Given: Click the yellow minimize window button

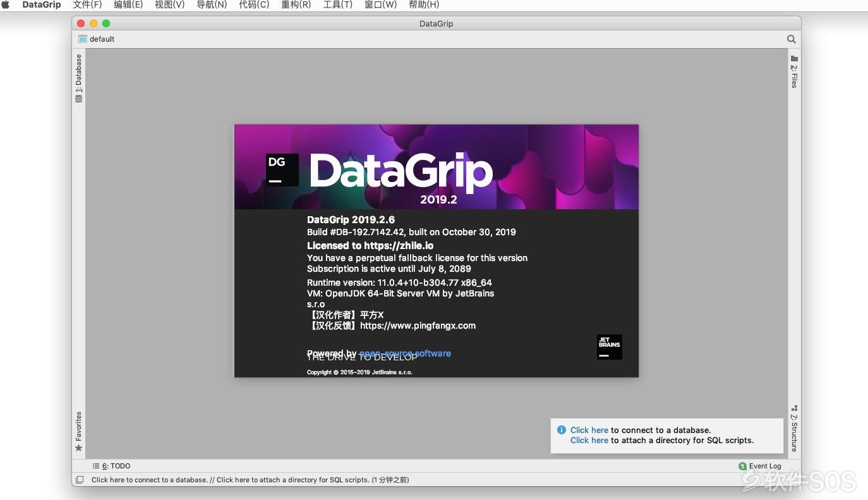Looking at the screenshot, I should pyautogui.click(x=93, y=23).
